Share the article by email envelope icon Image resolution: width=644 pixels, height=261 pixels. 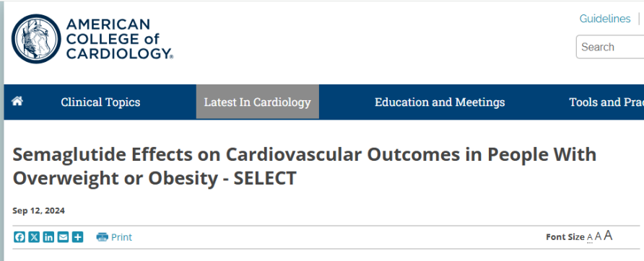(x=63, y=236)
